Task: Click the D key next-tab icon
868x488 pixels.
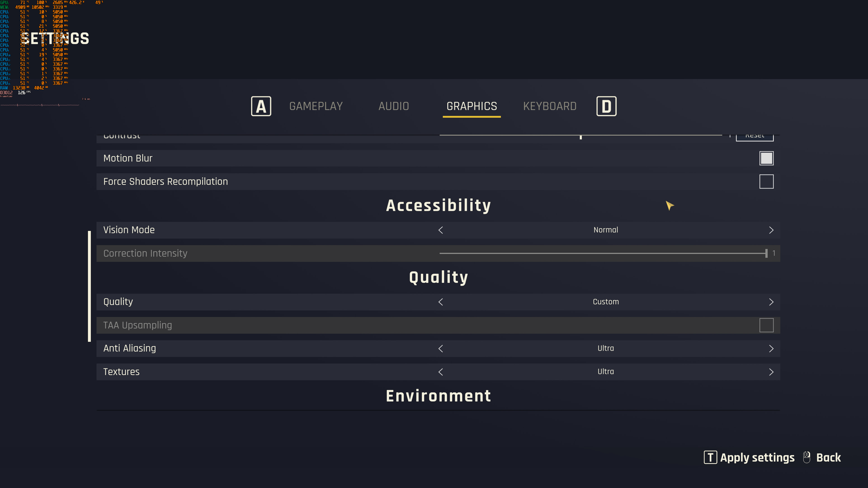Action: coord(606,106)
